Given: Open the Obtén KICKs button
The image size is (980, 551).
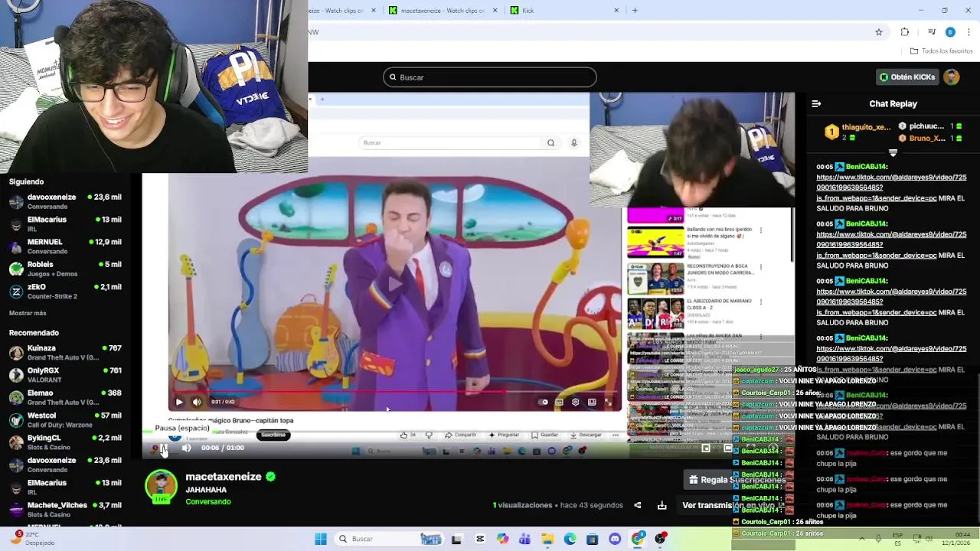Looking at the screenshot, I should [907, 77].
